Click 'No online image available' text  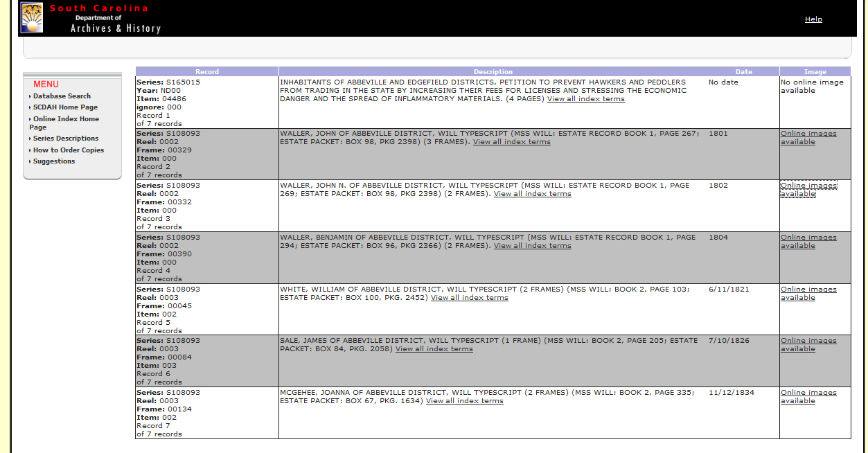(812, 87)
